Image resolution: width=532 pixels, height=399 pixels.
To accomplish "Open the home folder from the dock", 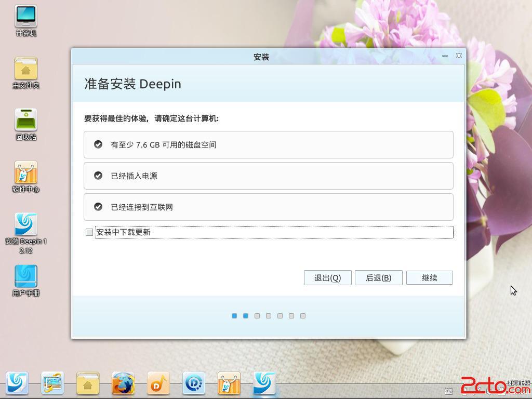I will 87,383.
